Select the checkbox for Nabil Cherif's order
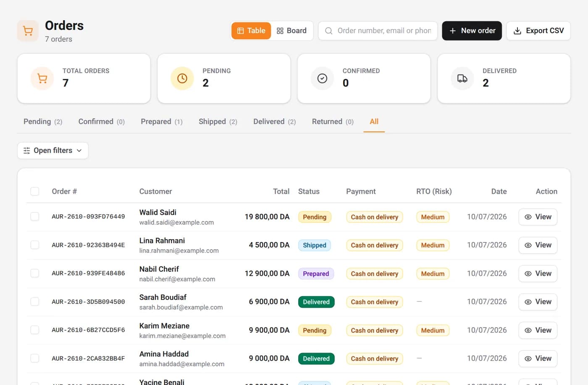Viewport: 588px width, 385px height. pos(35,273)
